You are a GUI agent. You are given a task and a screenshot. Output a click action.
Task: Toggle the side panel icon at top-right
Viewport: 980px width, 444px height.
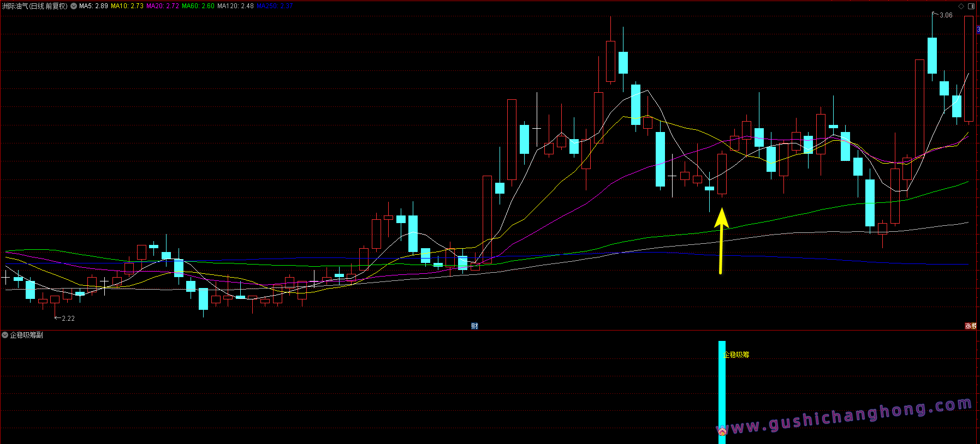point(971,7)
